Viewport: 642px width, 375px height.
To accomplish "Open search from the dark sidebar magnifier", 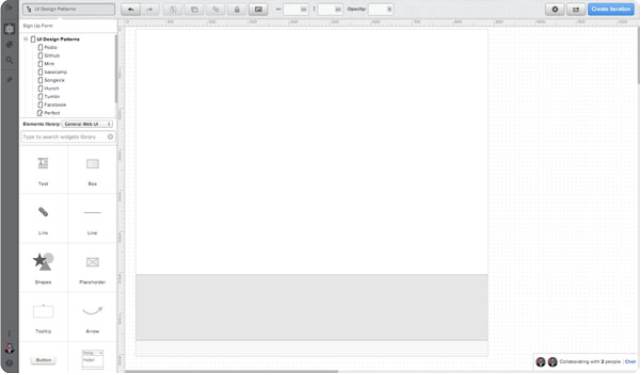I will (9, 60).
